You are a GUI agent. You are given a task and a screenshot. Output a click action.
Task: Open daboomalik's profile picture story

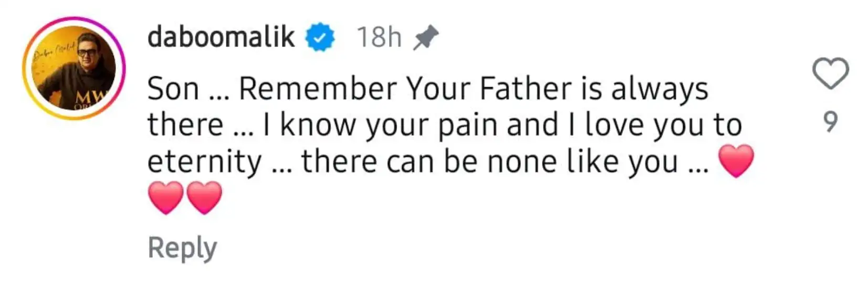(x=74, y=69)
